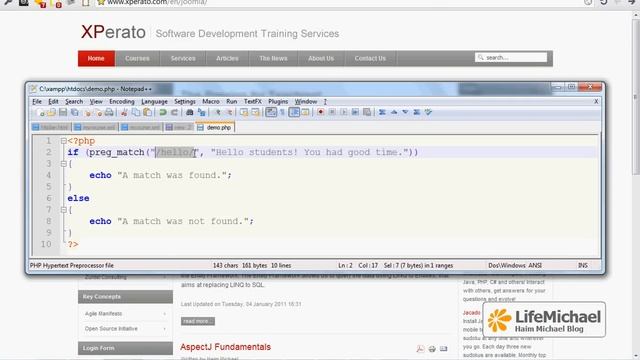This screenshot has height=360, width=640.
Task: Start macro recording with red dot icon
Action: [321, 112]
